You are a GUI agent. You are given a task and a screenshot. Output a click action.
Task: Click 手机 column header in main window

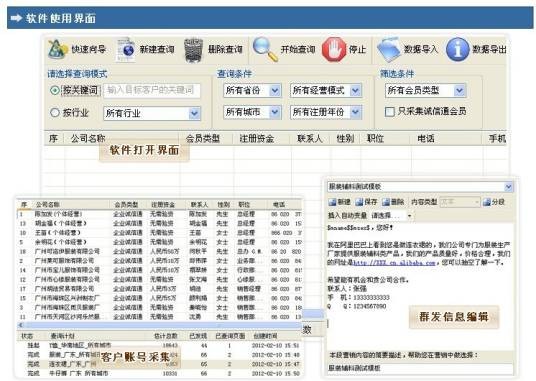(497, 138)
